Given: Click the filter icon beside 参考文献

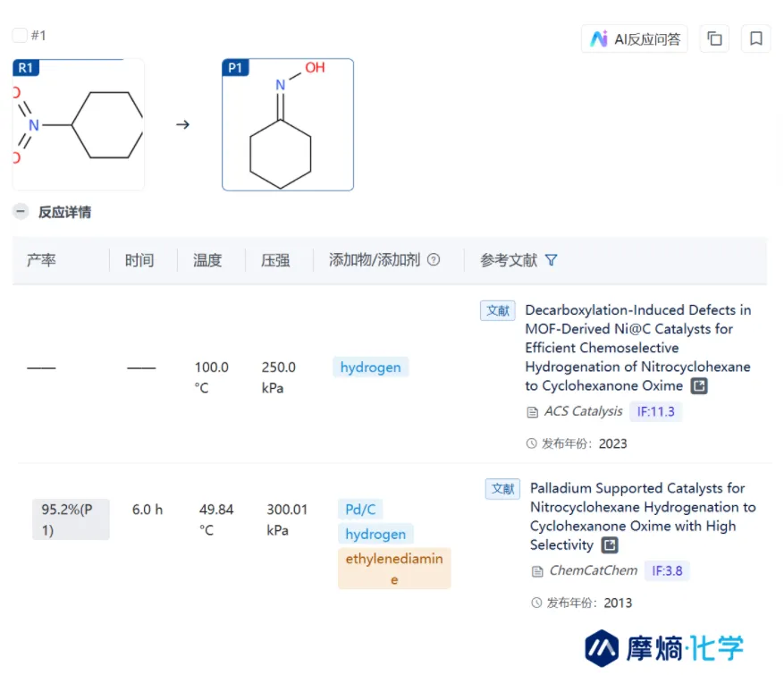Looking at the screenshot, I should point(551,260).
